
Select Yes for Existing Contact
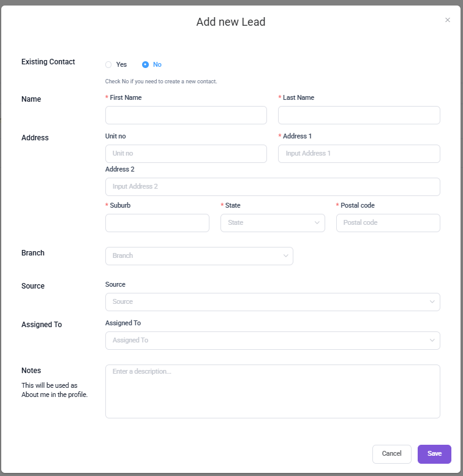point(109,64)
